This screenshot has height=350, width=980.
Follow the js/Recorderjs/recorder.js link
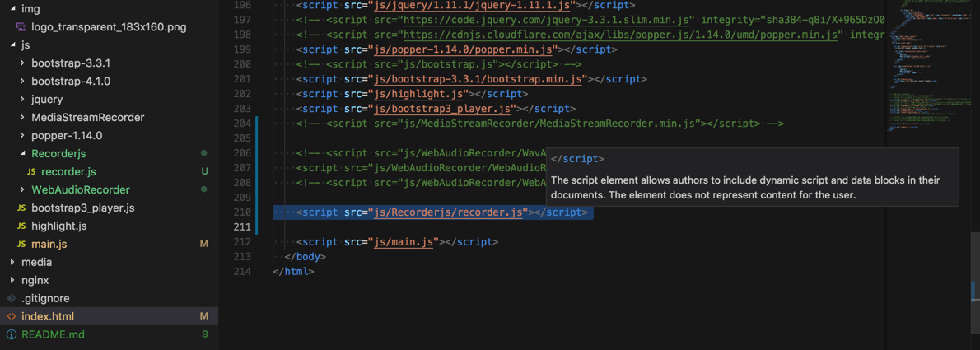pyautogui.click(x=449, y=212)
